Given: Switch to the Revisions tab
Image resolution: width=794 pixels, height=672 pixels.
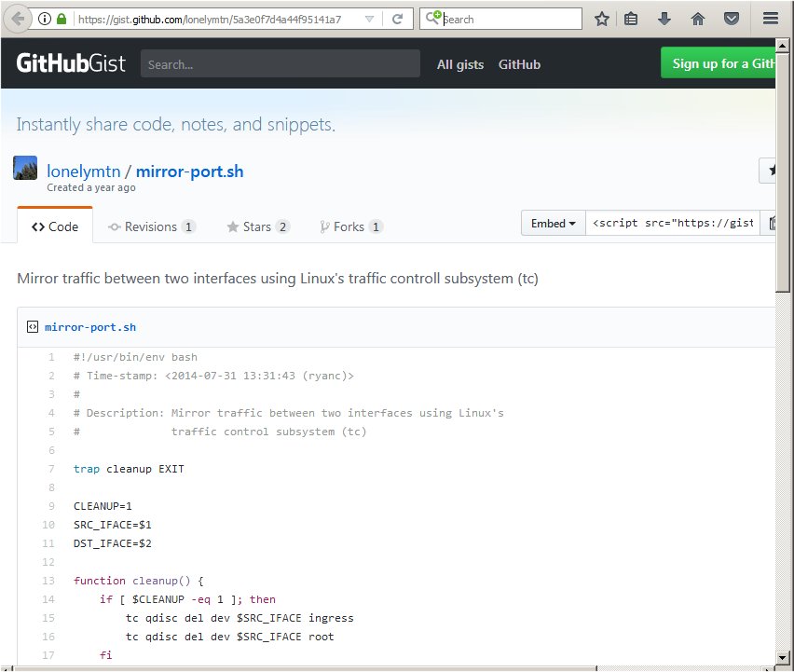Looking at the screenshot, I should (x=151, y=226).
